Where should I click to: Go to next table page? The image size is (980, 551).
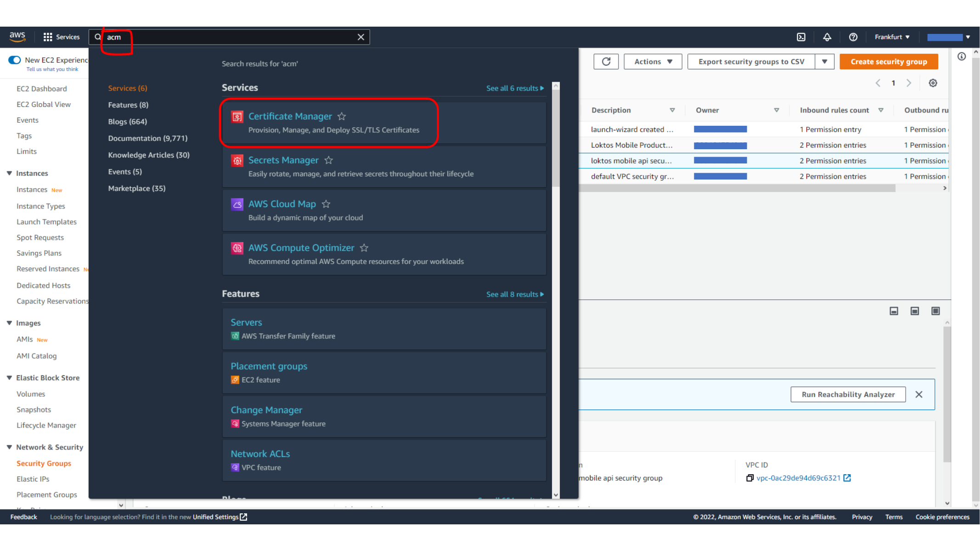coord(908,83)
